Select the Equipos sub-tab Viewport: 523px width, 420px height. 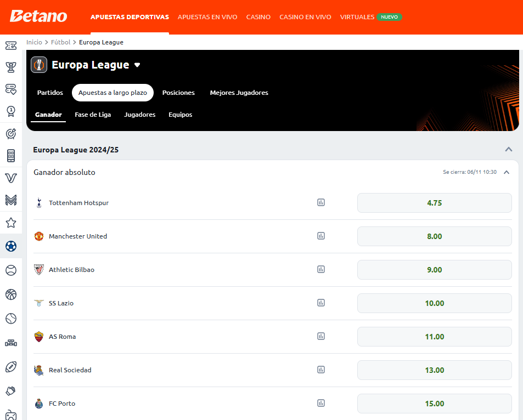coord(181,115)
